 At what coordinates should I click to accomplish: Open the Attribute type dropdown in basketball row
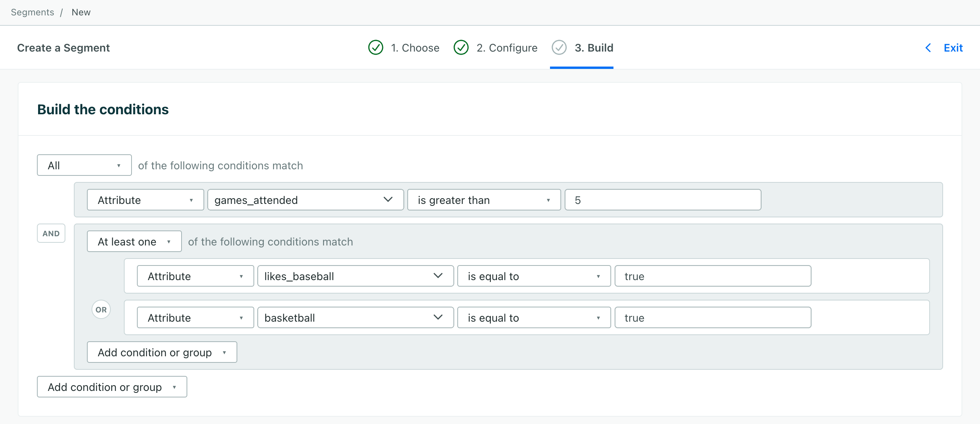point(195,317)
